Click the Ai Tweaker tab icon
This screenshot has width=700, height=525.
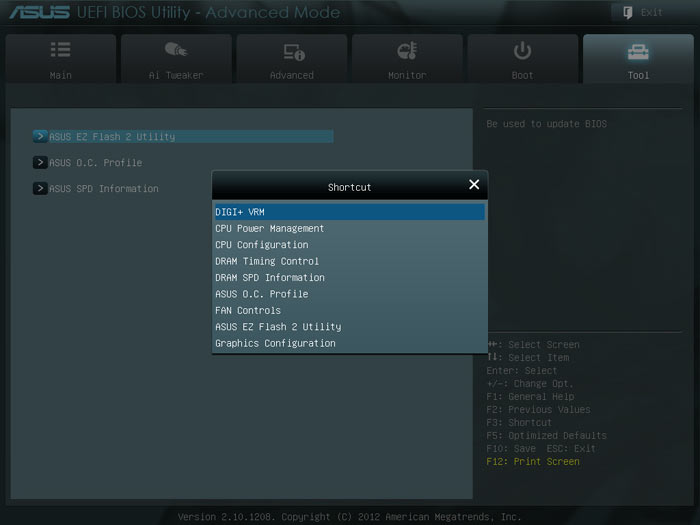coord(175,49)
